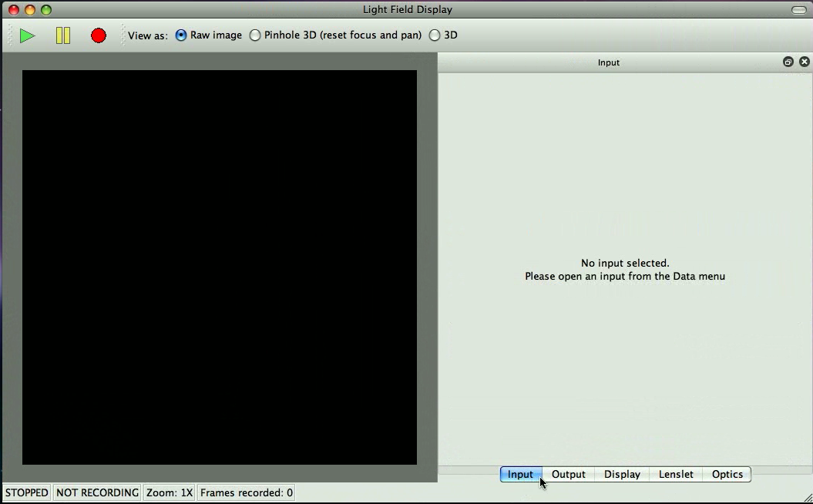
Task: Open the Optics settings tab
Action: pyautogui.click(x=727, y=474)
